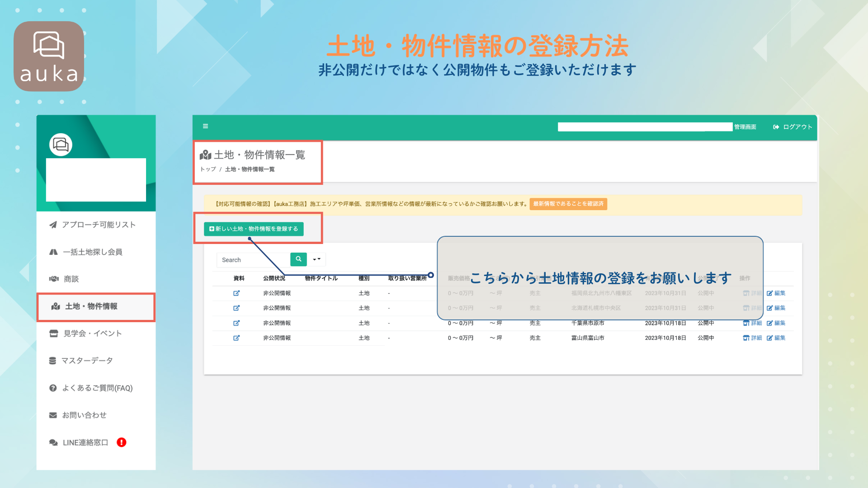
Task: Click 管理画面 link in header
Action: (x=745, y=127)
